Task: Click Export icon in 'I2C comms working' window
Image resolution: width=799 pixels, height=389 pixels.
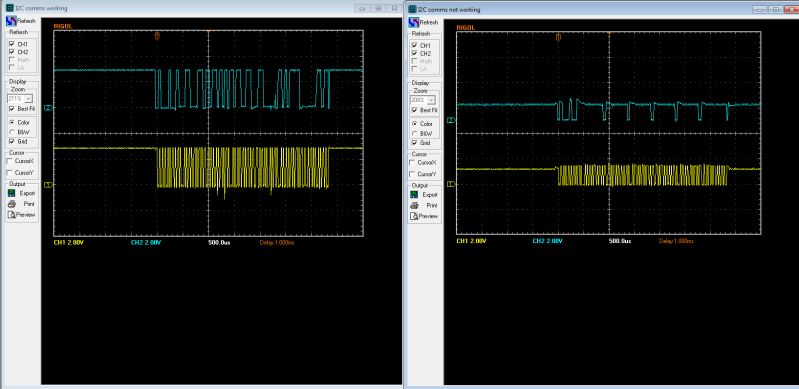Action: point(12,193)
